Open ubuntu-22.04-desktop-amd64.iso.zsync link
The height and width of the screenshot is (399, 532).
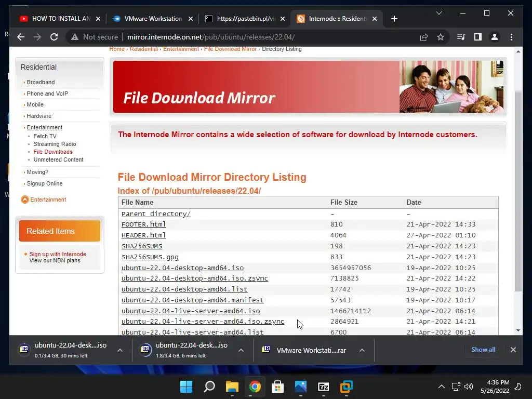(x=195, y=278)
